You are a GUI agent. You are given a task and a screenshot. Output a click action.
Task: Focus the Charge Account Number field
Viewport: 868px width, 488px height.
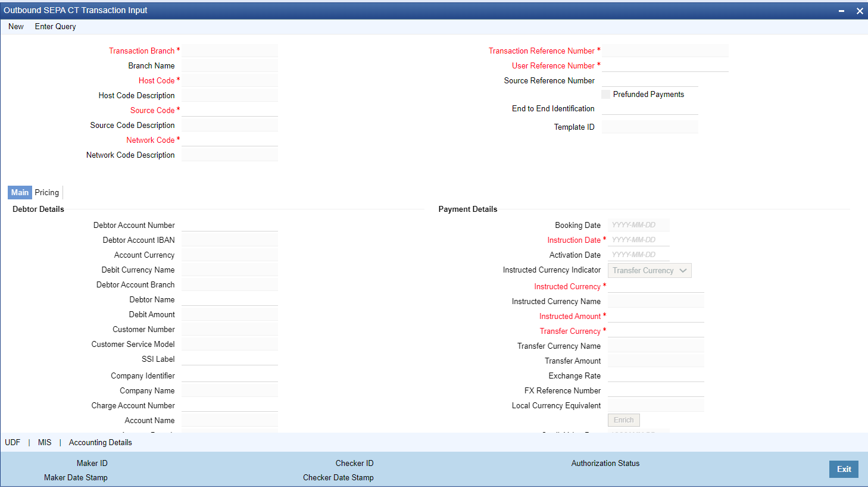tap(230, 405)
